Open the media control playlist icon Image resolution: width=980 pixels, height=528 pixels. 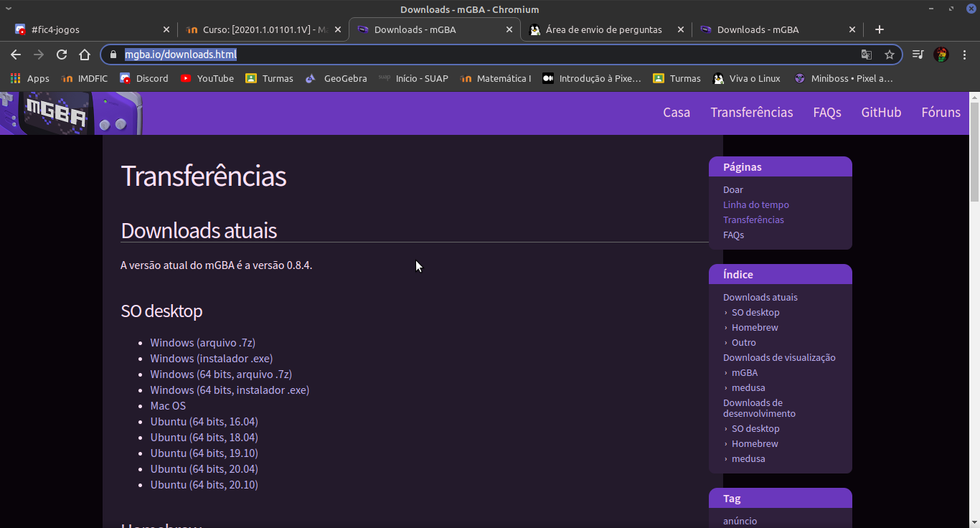coord(918,55)
